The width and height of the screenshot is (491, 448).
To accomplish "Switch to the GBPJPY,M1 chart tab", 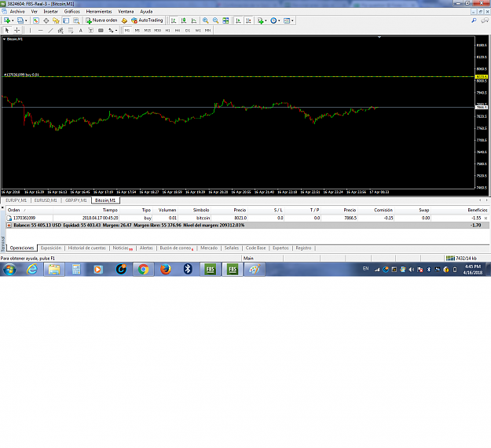I will tap(75, 200).
